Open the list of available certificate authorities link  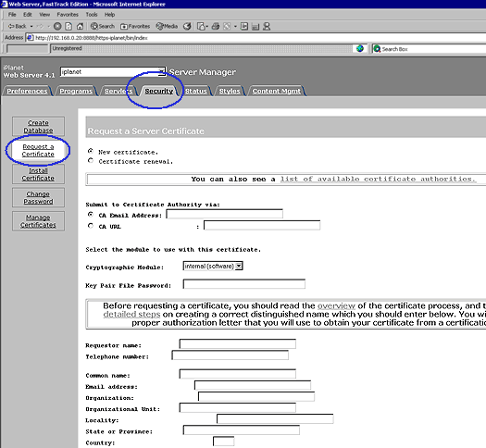pos(378,179)
